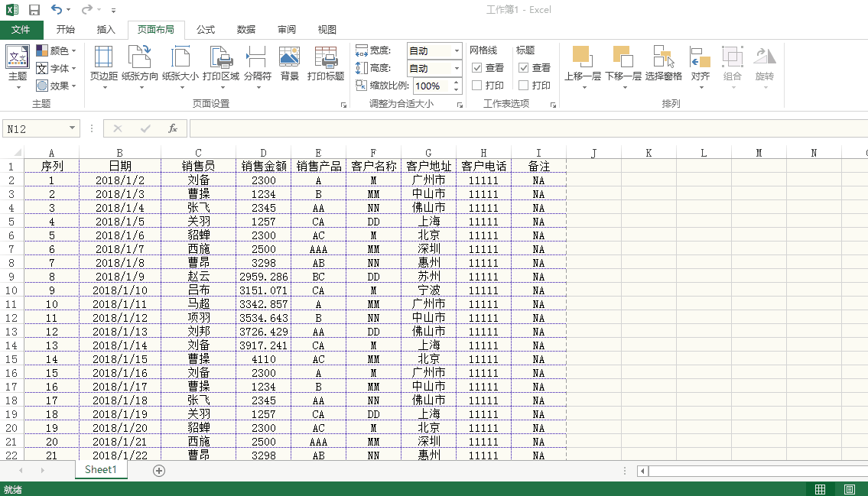Uncheck Gridlines View (查看) checkbox

pyautogui.click(x=476, y=67)
